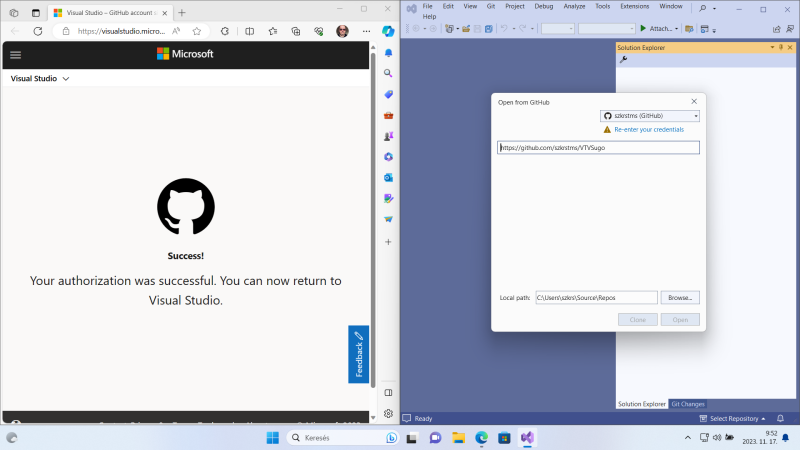Click Visual Studio Undo toolbar icon

pos(504,29)
